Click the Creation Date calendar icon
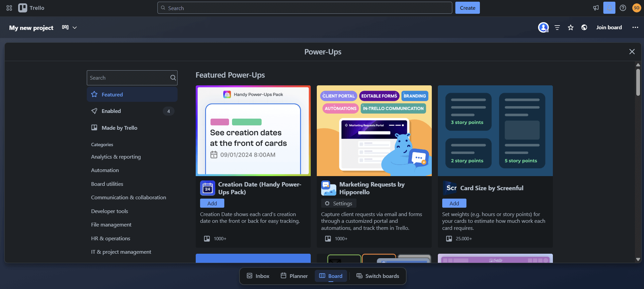This screenshot has height=289, width=644. coord(207,188)
